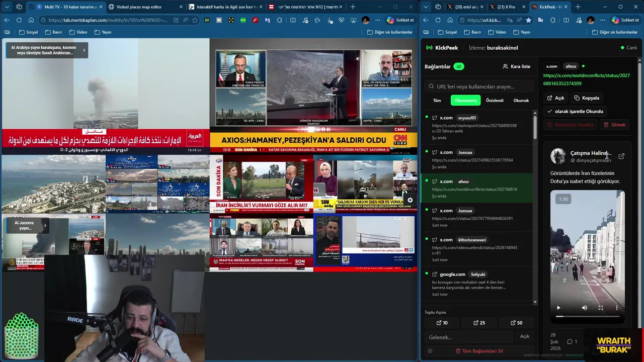Bulk open 10 links
Image resolution: width=644 pixels, height=362 pixels.
pyautogui.click(x=442, y=323)
